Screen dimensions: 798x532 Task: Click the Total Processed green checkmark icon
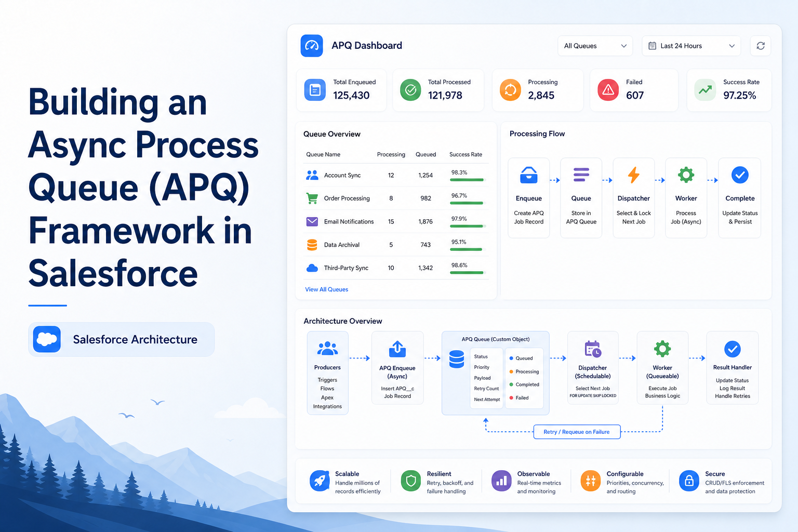pos(410,90)
